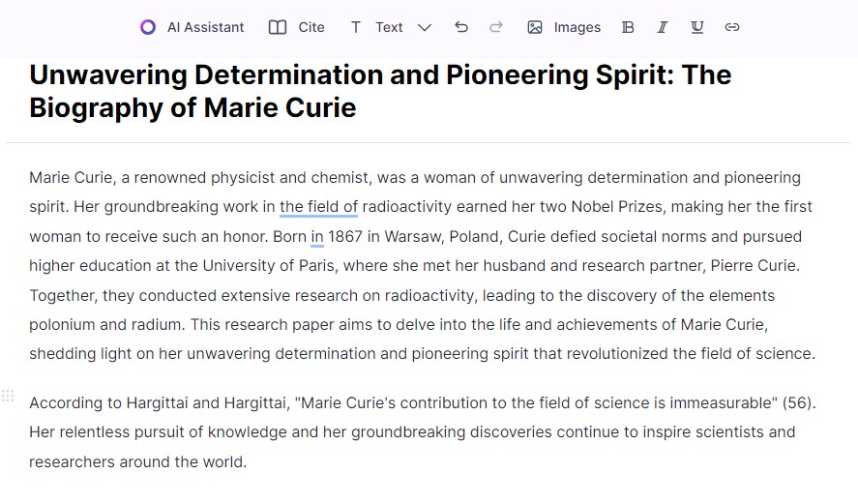Expand the Text style dropdown chevron
Viewport: 858px width, 504px height.
pos(425,27)
